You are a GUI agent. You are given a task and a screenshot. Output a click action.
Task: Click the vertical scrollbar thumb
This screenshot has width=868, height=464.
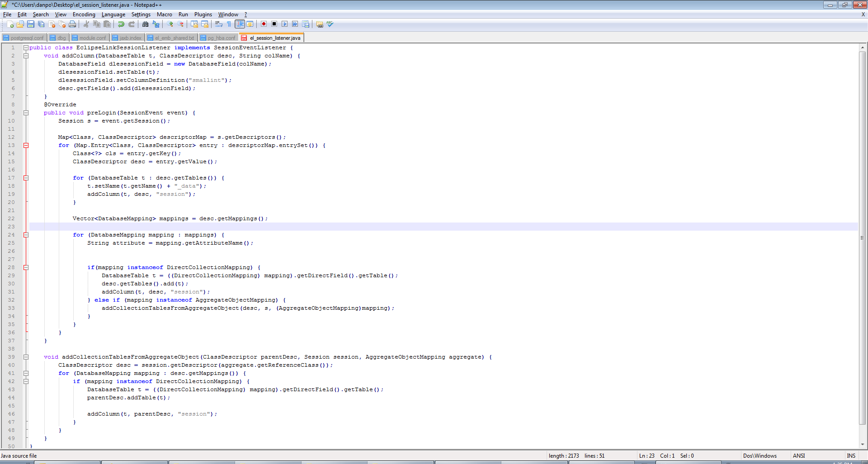863,238
